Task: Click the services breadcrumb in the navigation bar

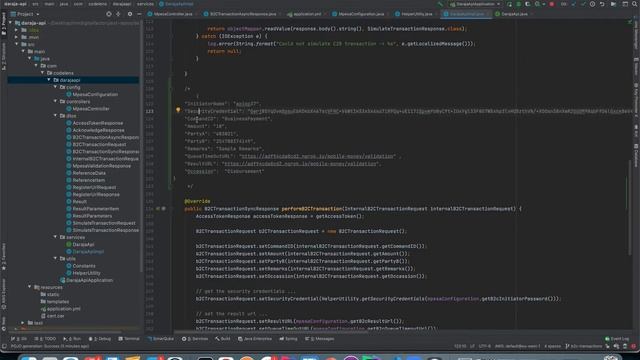Action: point(145,4)
